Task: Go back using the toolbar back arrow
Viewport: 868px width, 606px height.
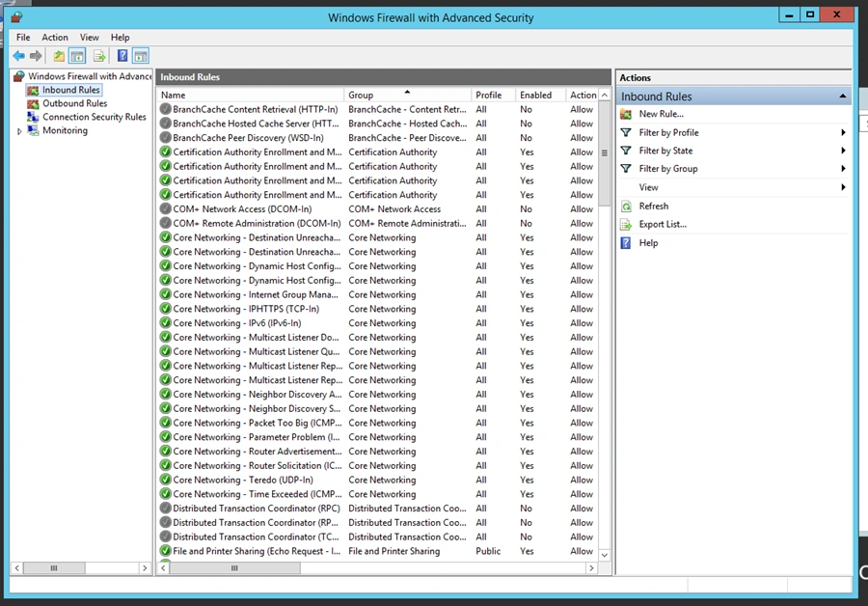Action: click(19, 55)
